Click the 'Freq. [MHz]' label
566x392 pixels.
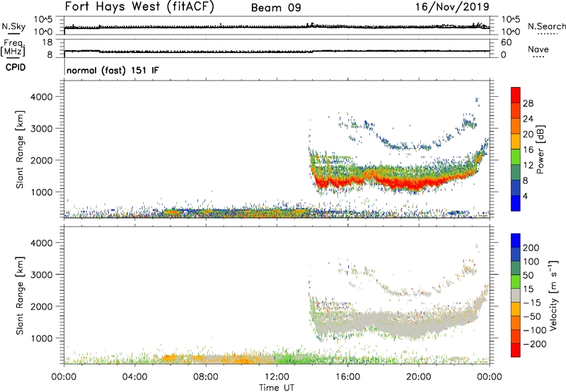click(x=13, y=47)
